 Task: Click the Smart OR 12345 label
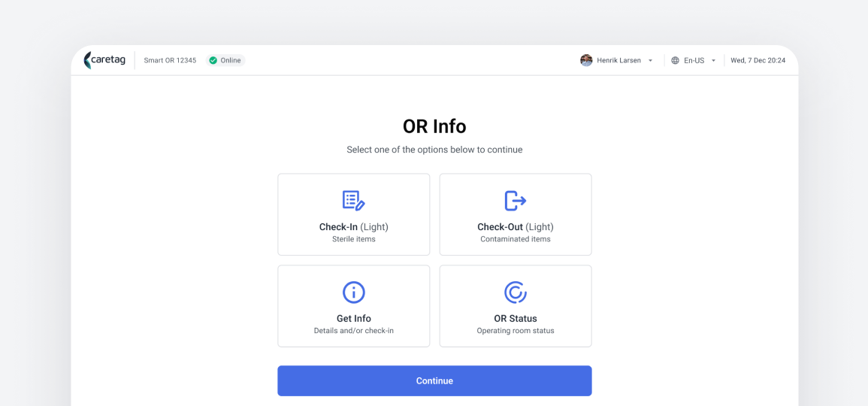point(170,60)
